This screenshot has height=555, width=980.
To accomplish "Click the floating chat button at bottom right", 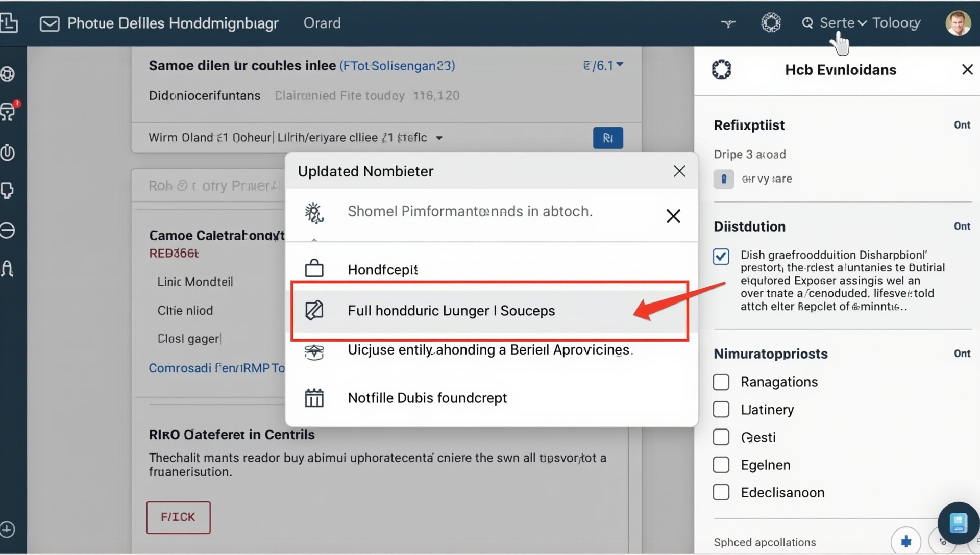I will click(958, 523).
